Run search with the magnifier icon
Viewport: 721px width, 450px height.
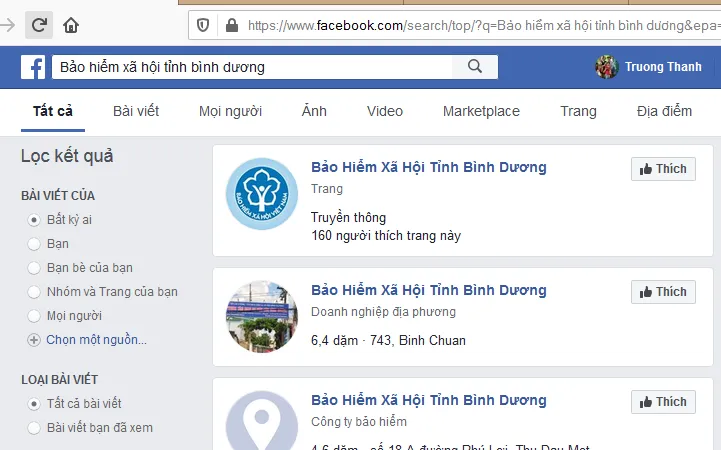[x=475, y=67]
